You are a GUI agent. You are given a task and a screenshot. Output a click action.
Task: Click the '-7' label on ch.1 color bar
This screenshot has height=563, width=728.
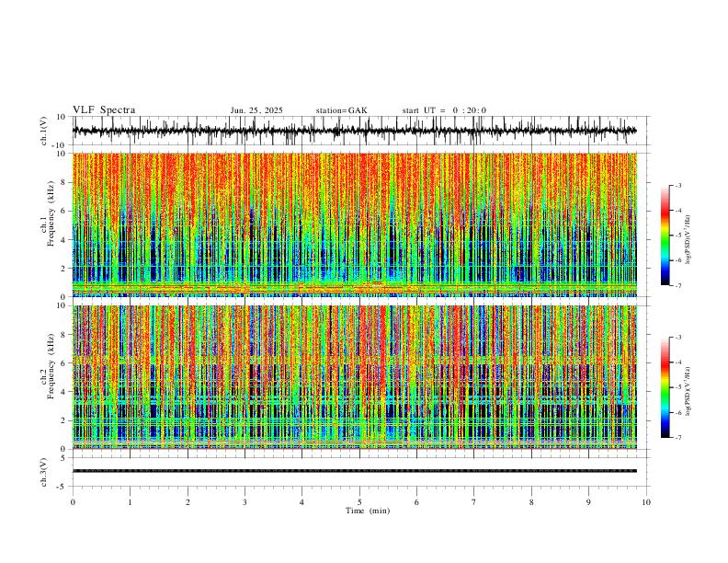click(x=678, y=285)
